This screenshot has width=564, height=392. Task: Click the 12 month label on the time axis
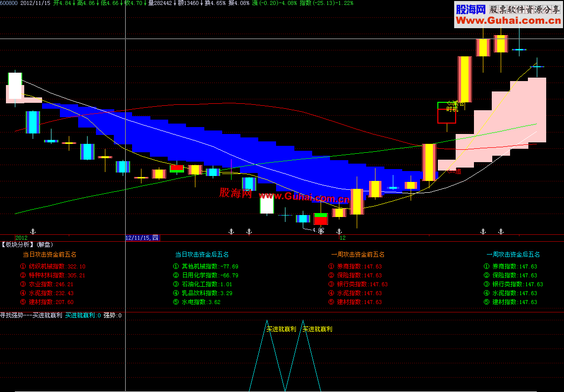(342, 238)
